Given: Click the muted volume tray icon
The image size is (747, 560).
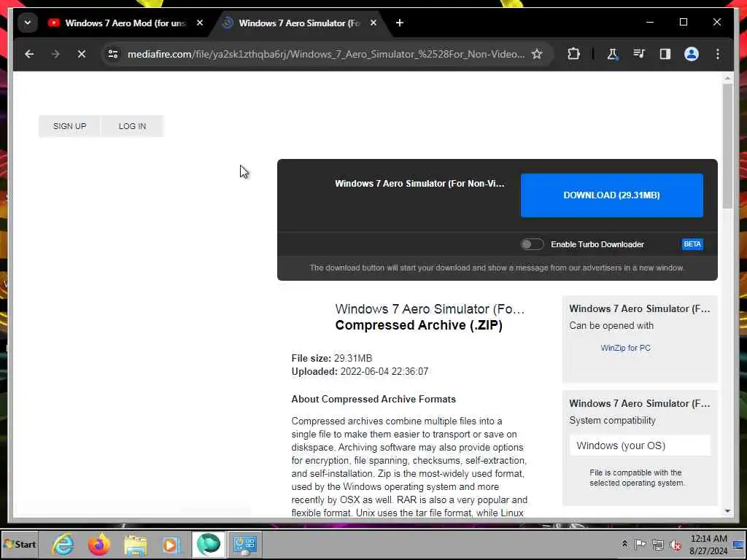Looking at the screenshot, I should pyautogui.click(x=675, y=544).
